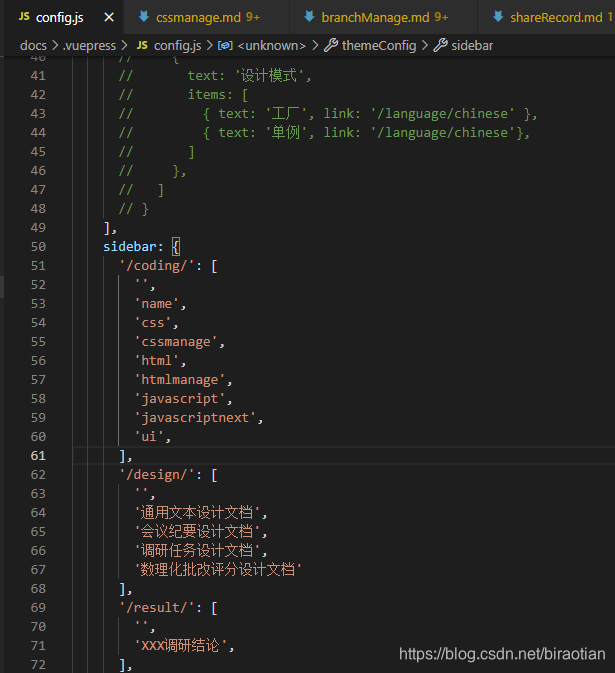
Task: Click markdown arrow icon on cssmanage.md tab
Action: [144, 17]
